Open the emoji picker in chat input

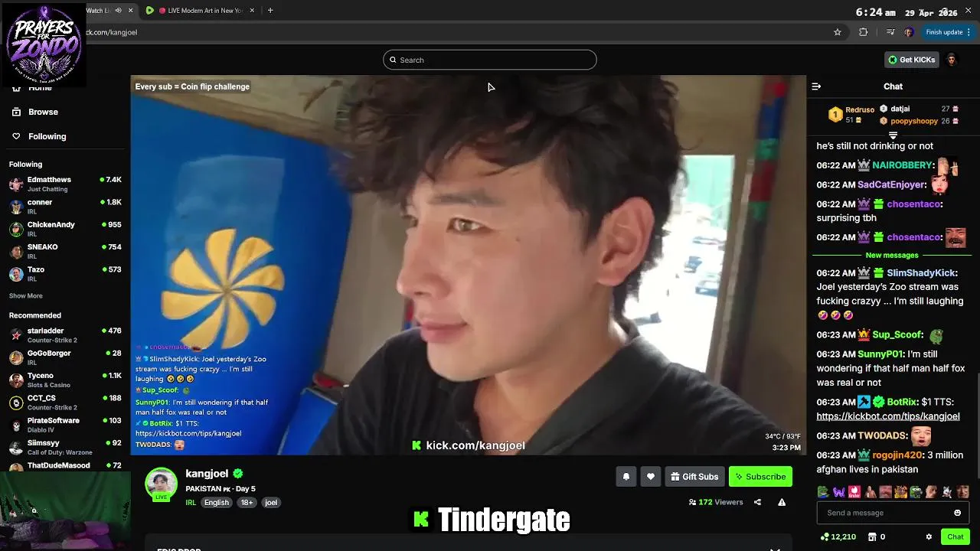[957, 513]
